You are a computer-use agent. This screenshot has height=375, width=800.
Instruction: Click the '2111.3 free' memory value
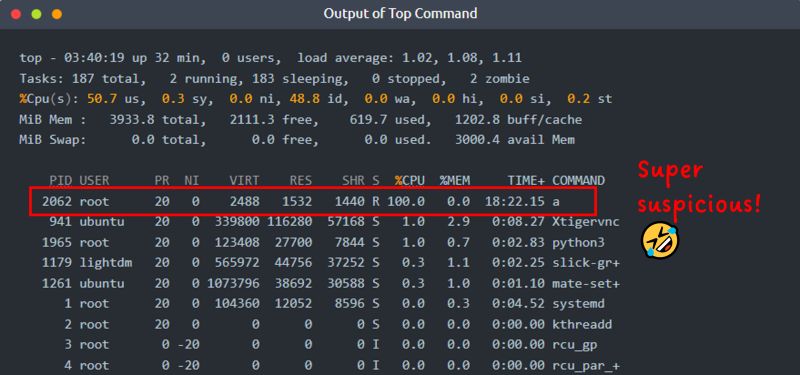coord(274,120)
